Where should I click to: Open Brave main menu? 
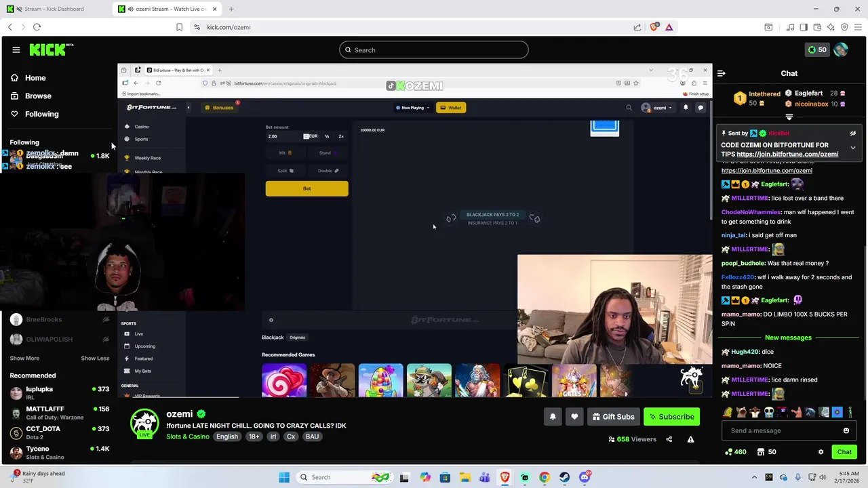click(x=858, y=27)
